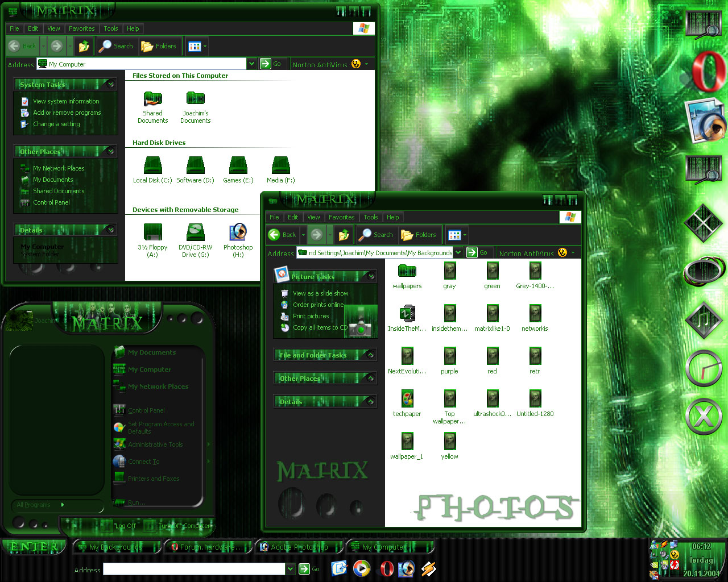Click the round X icon in the dock
Viewport: 728px width, 582px height.
point(704,417)
